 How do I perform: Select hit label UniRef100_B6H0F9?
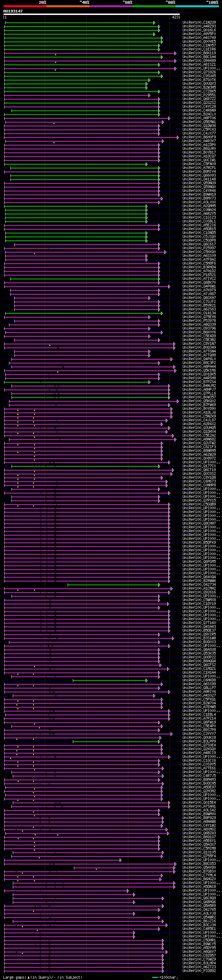coord(199,137)
